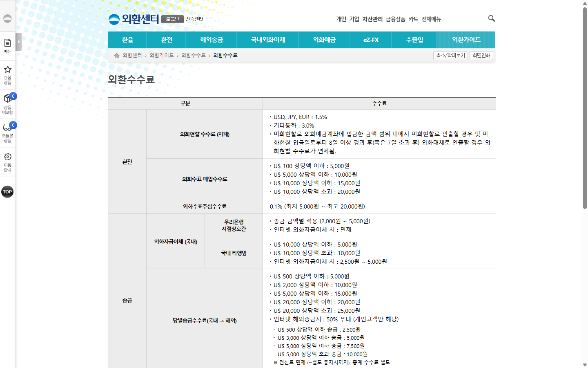Open the 환전 menu tab
This screenshot has width=588, height=368.
[167, 40]
